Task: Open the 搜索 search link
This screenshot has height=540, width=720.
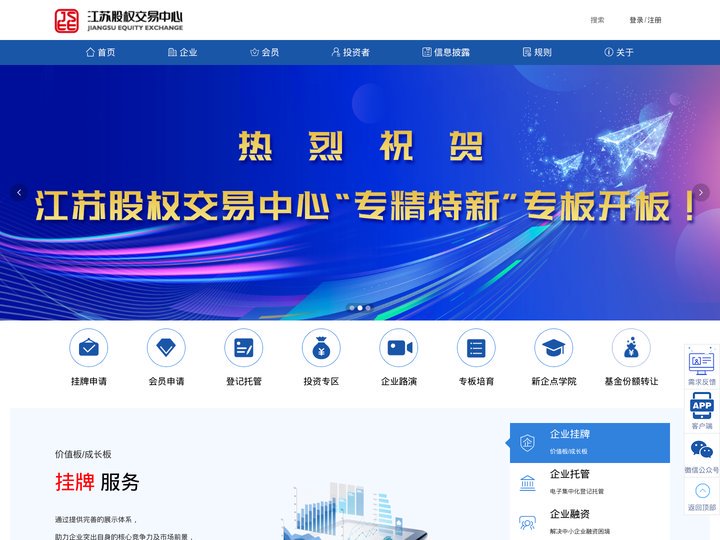Action: (x=597, y=20)
